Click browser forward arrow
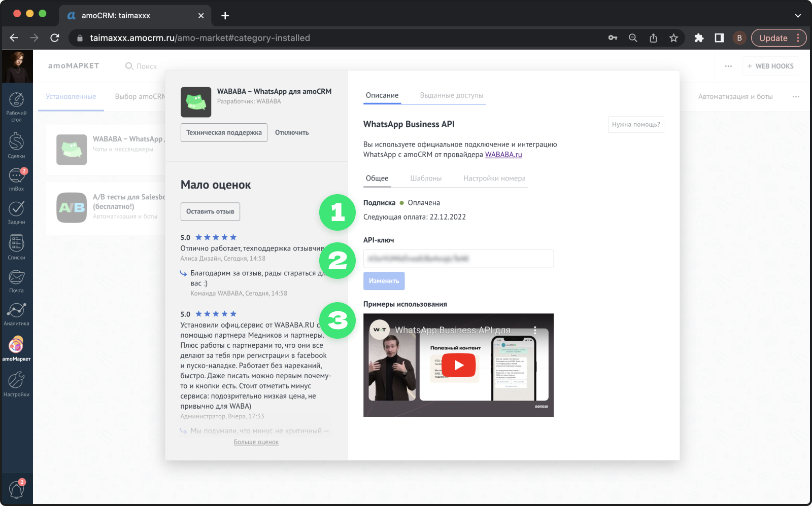This screenshot has width=812, height=506. pyautogui.click(x=34, y=38)
